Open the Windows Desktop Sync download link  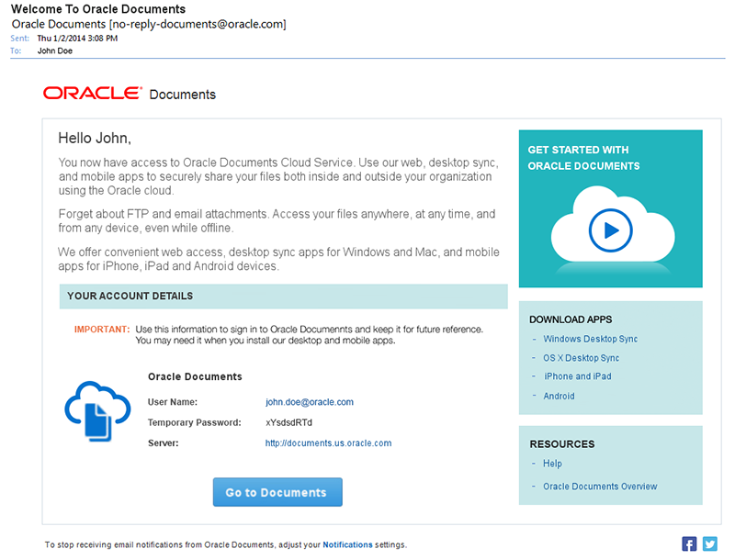coord(590,339)
